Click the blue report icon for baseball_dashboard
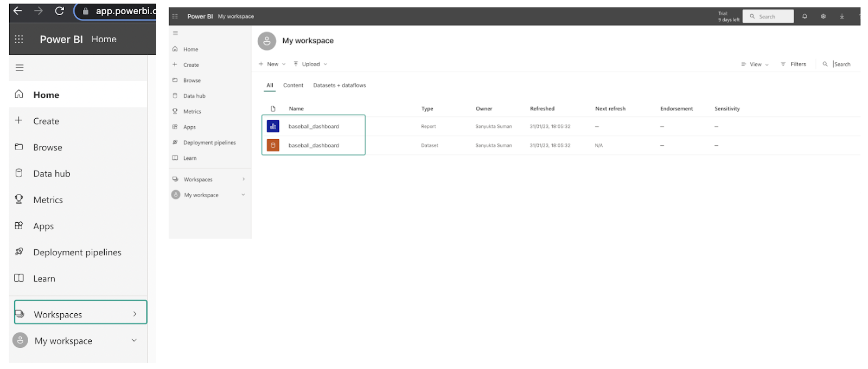This screenshot has width=868, height=369. tap(273, 126)
